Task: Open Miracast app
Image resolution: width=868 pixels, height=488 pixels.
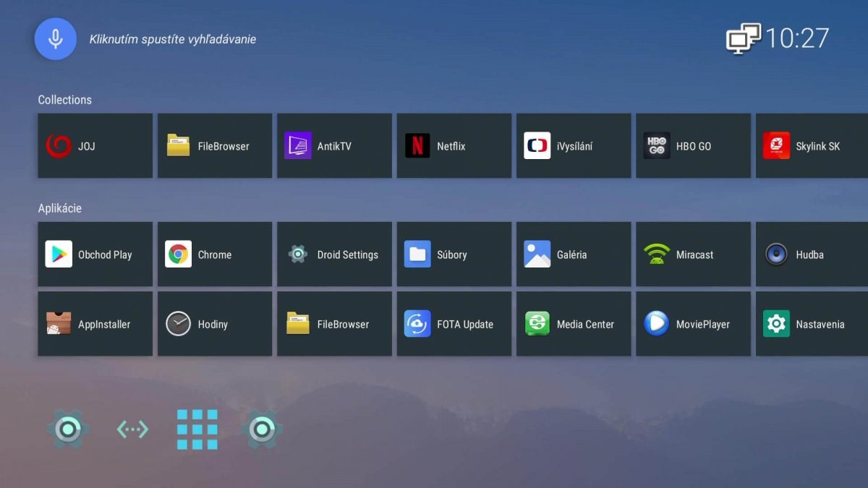Action: [x=693, y=254]
